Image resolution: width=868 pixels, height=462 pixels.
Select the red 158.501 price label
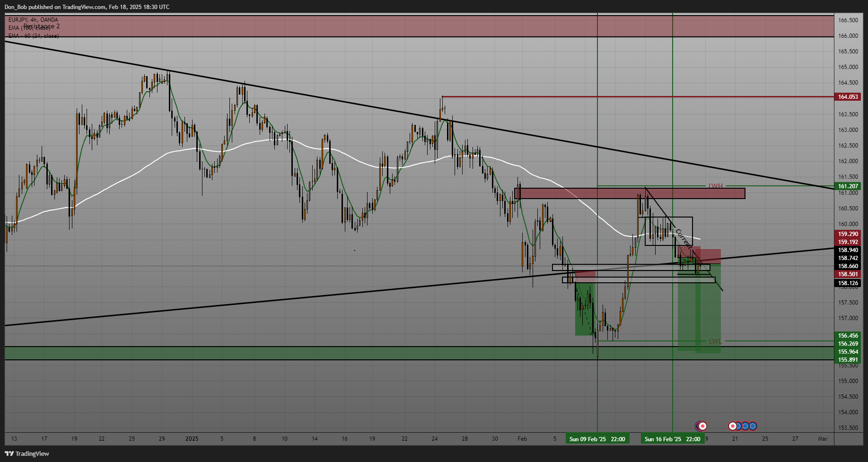(848, 274)
